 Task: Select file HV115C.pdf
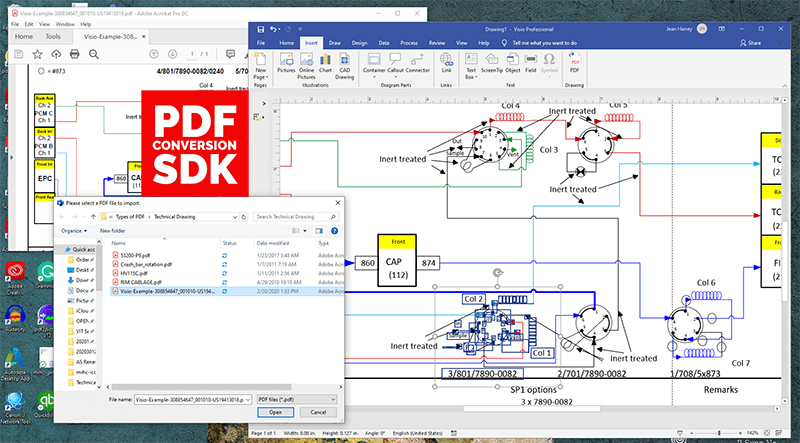[x=132, y=273]
